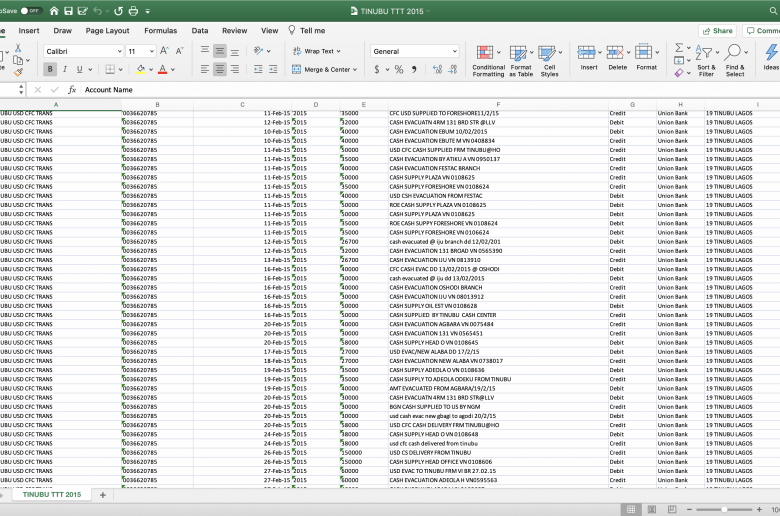Decrease font size with smaller A
This screenshot has width=780, height=516.
tap(180, 51)
